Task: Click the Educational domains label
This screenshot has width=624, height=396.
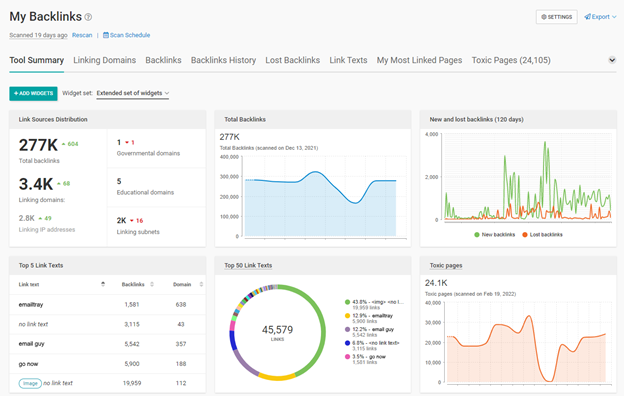Action: pos(145,192)
